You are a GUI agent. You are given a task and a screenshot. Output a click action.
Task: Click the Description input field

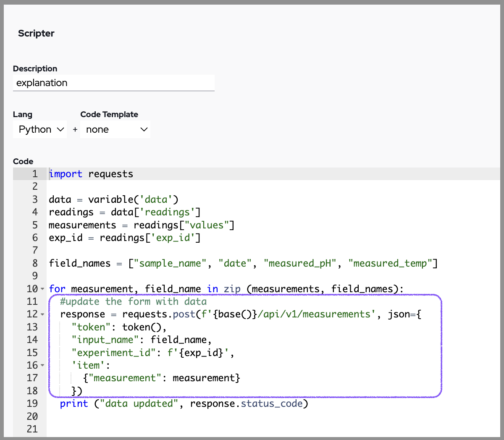113,83
